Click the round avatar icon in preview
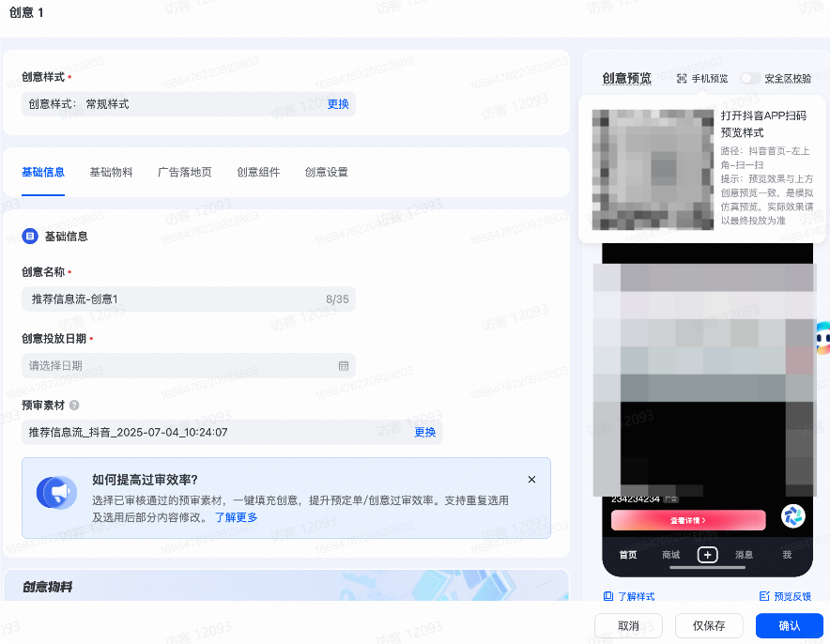 pyautogui.click(x=793, y=516)
